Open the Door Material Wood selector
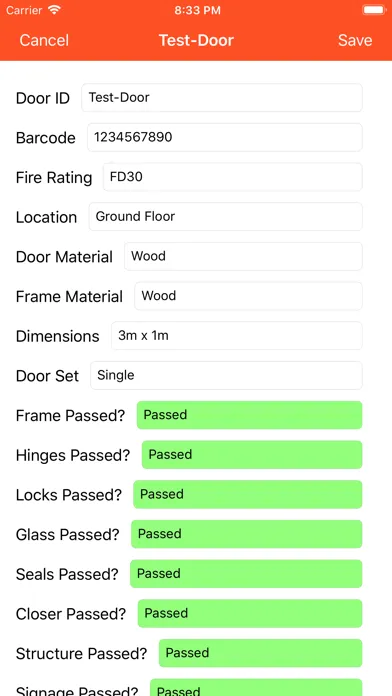Viewport: 392px width, 696px height. point(243,257)
